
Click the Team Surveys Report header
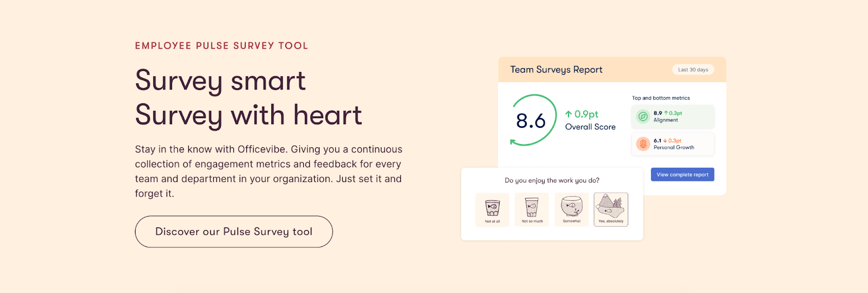(556, 70)
